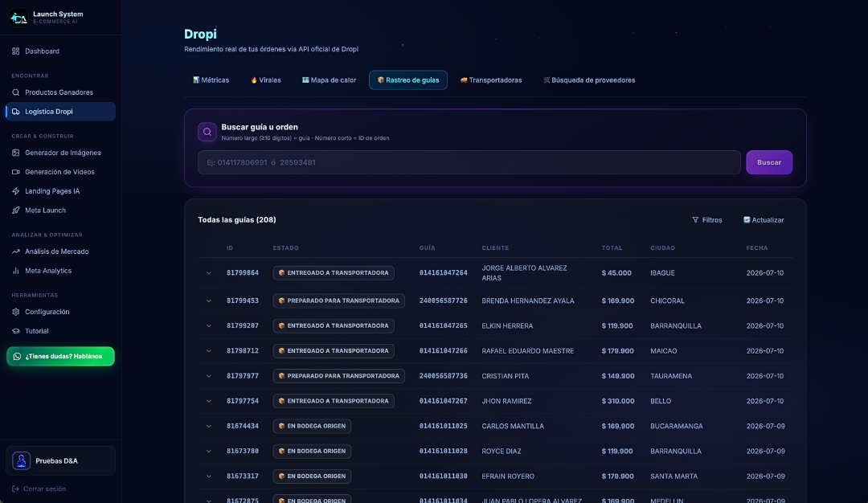Expand order row 81799207
This screenshot has height=503, width=868.
click(x=209, y=326)
